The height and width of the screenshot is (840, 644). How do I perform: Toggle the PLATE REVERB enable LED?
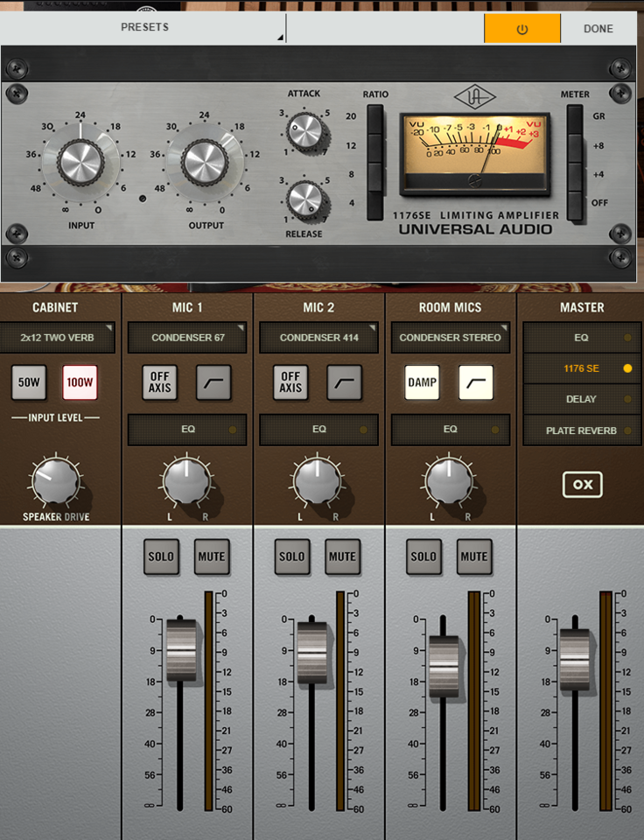click(627, 430)
